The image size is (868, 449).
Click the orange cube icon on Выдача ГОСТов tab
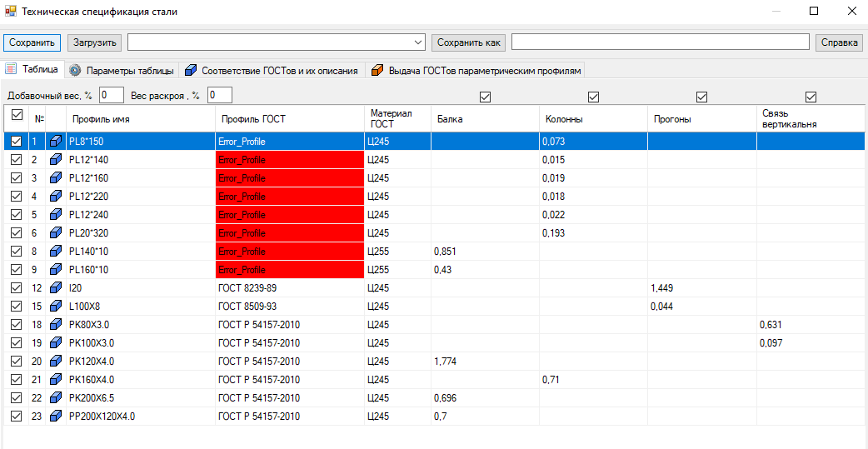[x=377, y=71]
